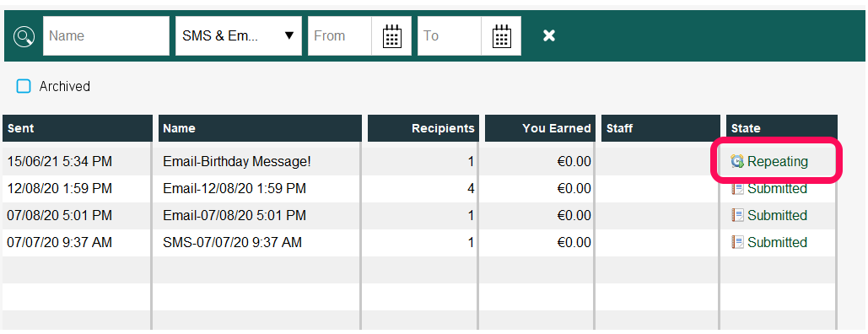
Task: Click the From date input field
Action: 339,36
